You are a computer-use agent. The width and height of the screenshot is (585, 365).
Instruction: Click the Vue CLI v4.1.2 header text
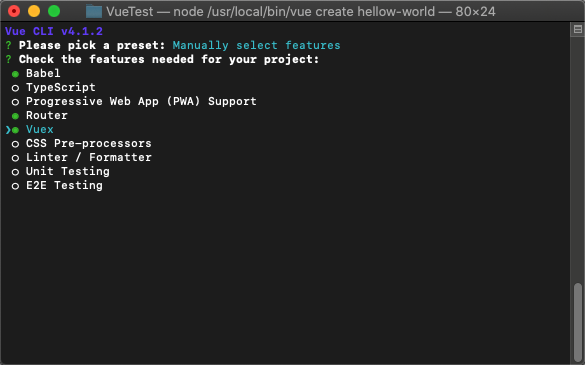click(x=54, y=31)
